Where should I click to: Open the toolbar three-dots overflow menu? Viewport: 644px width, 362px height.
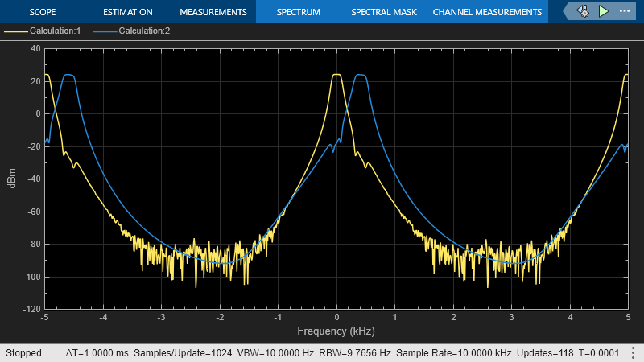[625, 11]
